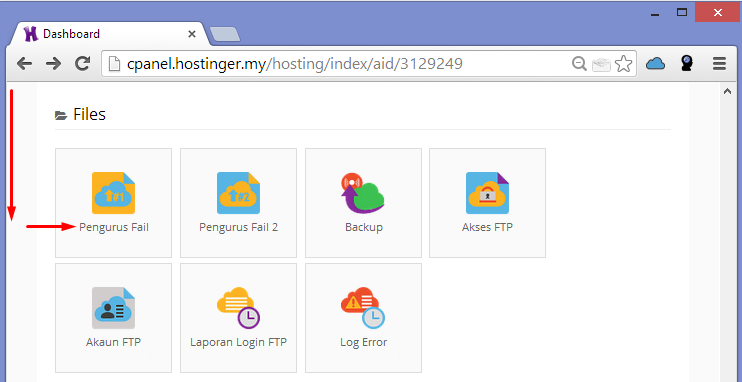This screenshot has height=382, width=742.
Task: Click the Akses FTP label
Action: click(487, 228)
